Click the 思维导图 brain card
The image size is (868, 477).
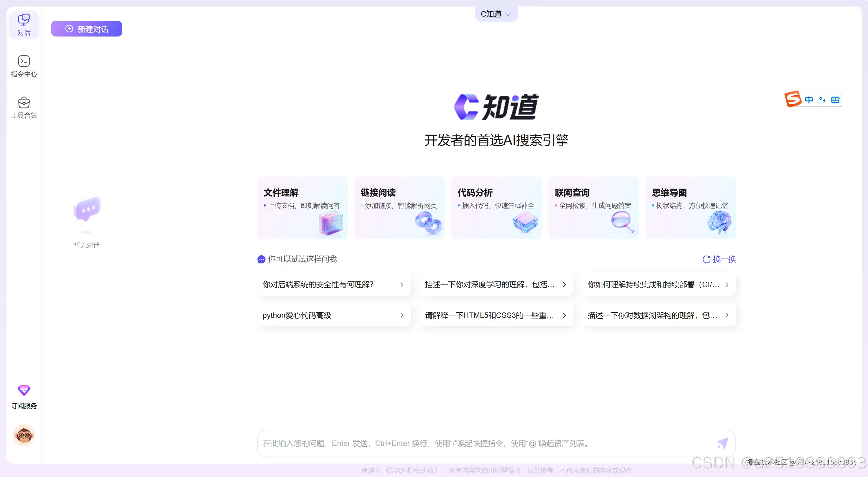click(690, 208)
